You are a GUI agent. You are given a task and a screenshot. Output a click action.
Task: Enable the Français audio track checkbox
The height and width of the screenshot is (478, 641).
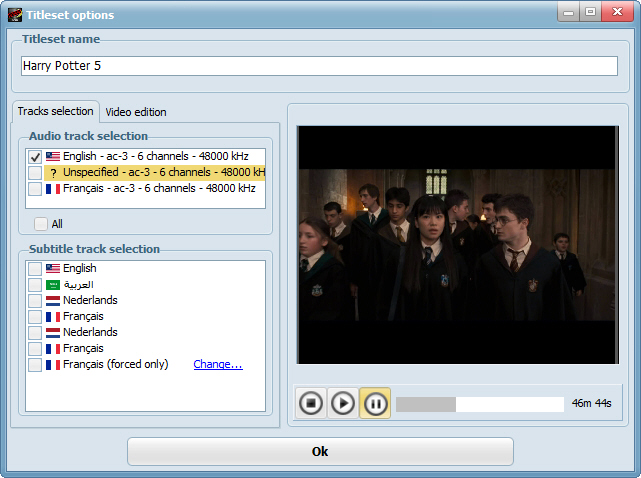(35, 188)
